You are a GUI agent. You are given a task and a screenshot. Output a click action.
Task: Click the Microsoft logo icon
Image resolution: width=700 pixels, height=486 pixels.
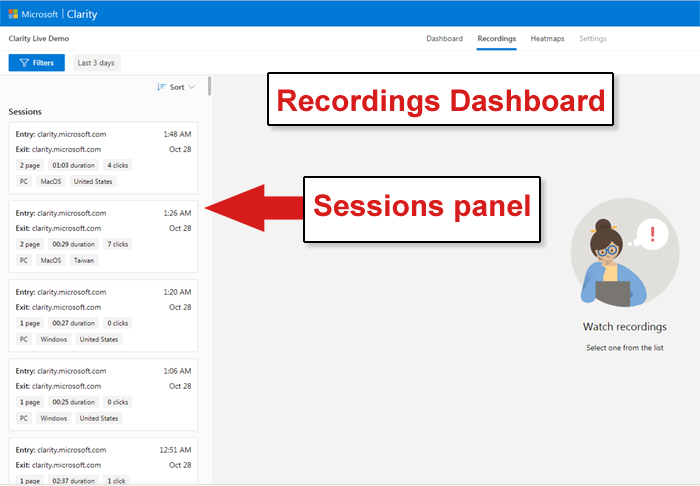13,14
